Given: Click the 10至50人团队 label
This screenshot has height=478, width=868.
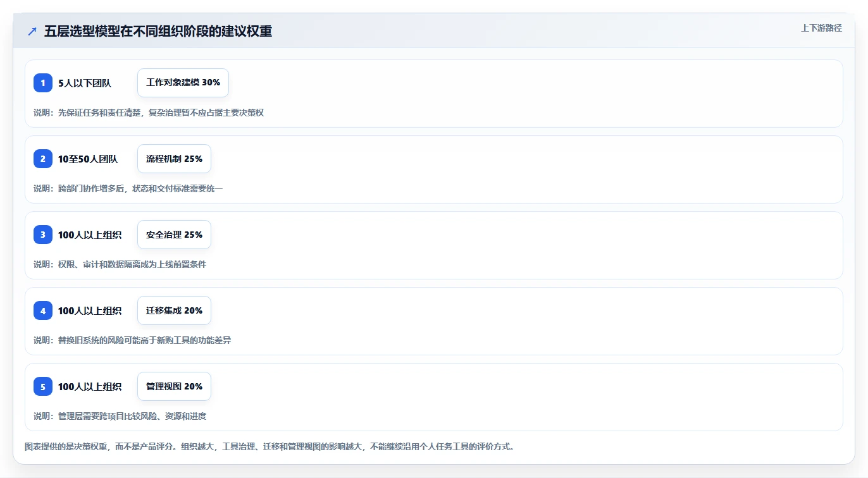Looking at the screenshot, I should (88, 159).
